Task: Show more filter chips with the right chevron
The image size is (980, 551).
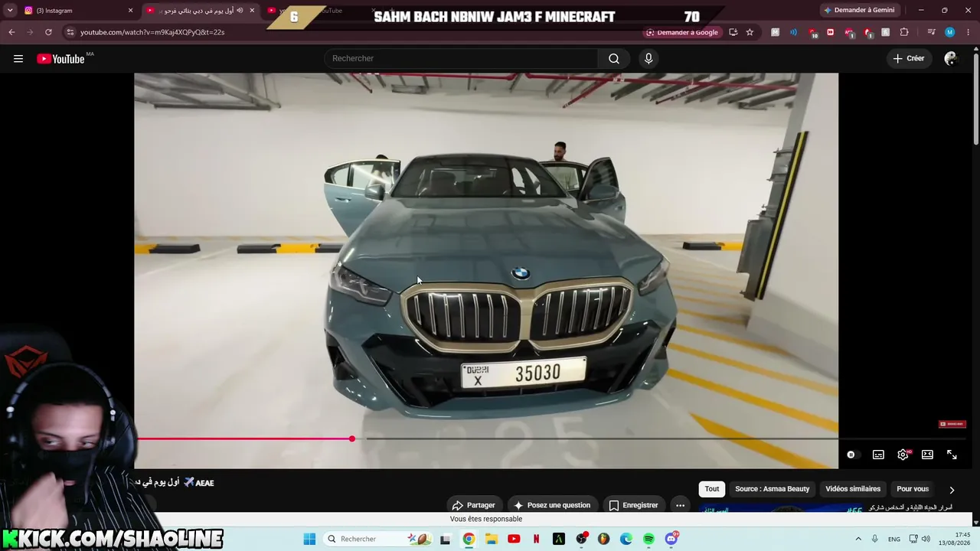Action: tap(952, 490)
